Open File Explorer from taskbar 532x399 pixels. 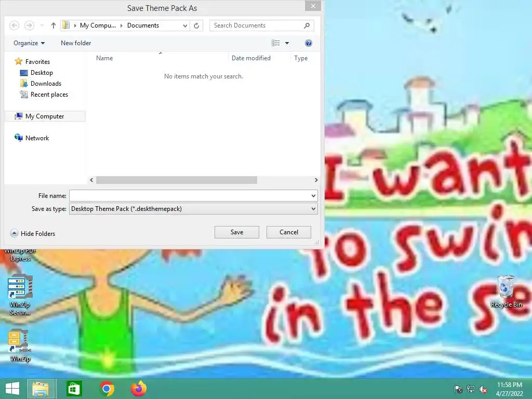[x=41, y=389]
